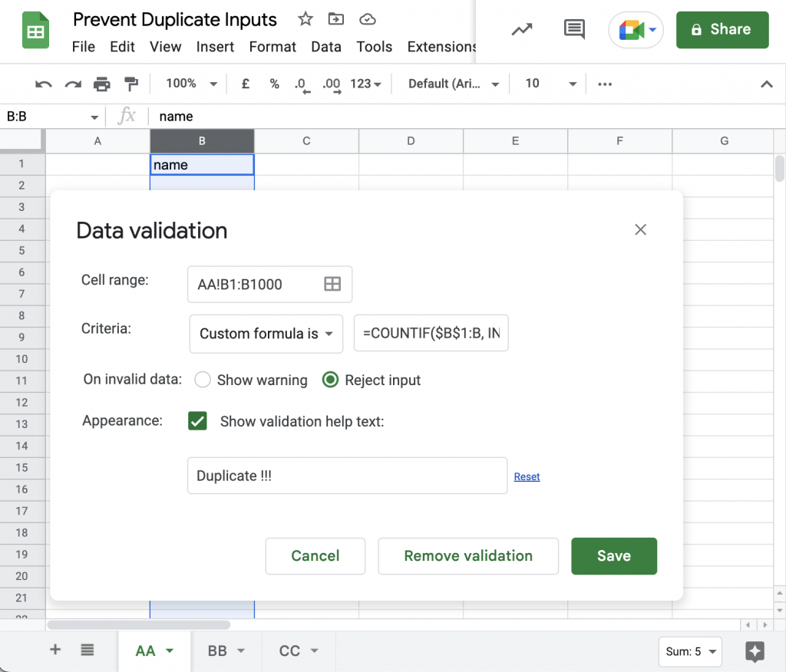Click the Cancel button
This screenshot has width=786, height=672.
tap(315, 555)
